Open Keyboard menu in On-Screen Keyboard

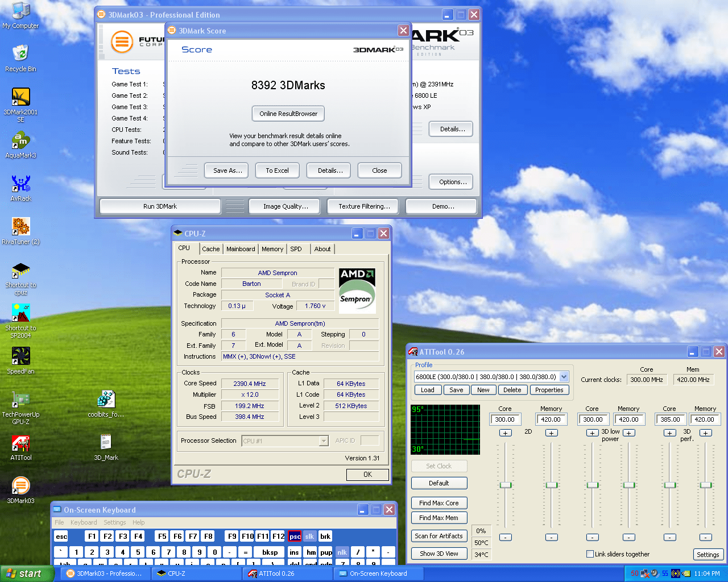84,522
